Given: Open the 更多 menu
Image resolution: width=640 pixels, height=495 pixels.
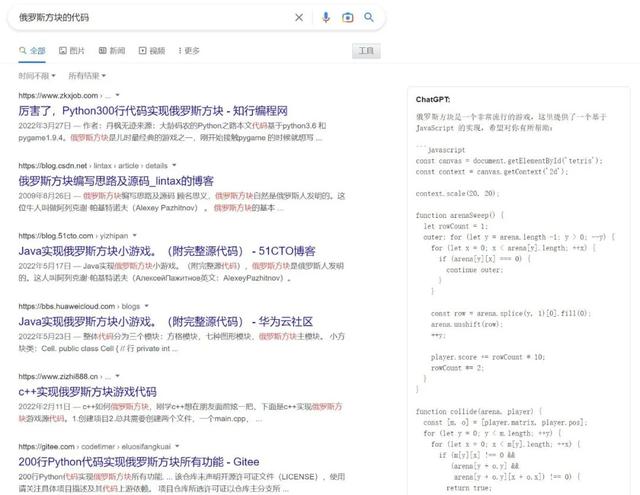Looking at the screenshot, I should pyautogui.click(x=189, y=51).
